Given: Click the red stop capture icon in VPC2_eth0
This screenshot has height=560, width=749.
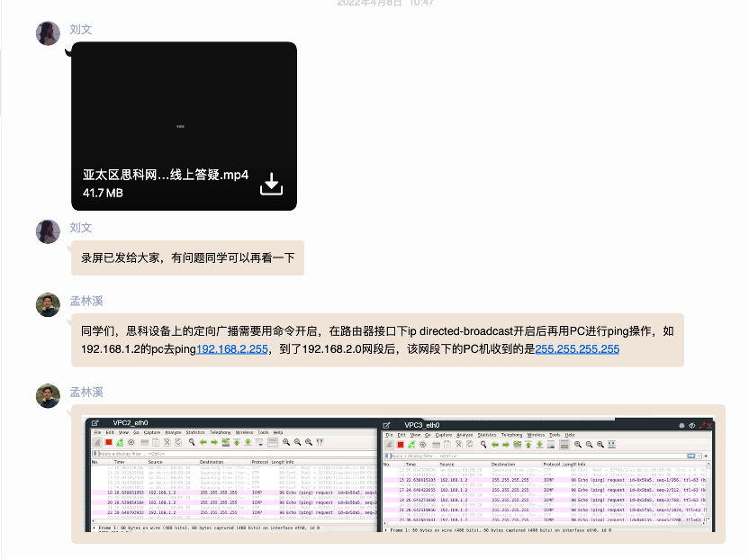Looking at the screenshot, I should [x=109, y=443].
